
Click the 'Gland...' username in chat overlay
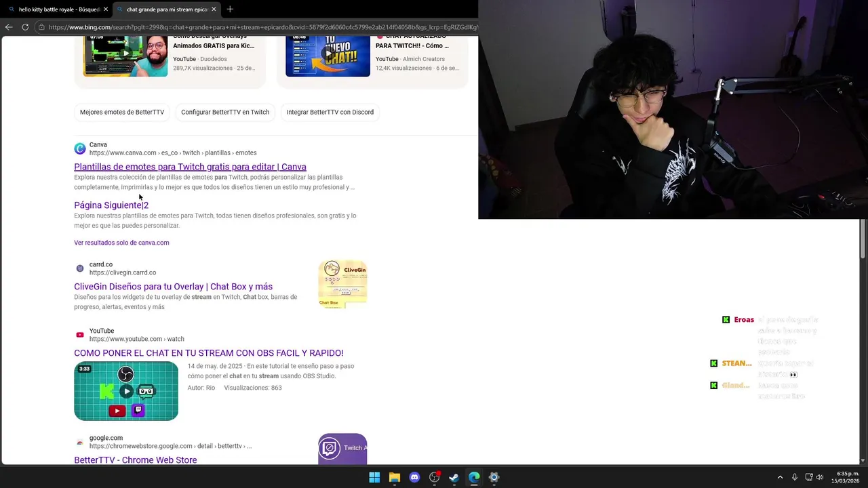736,385
